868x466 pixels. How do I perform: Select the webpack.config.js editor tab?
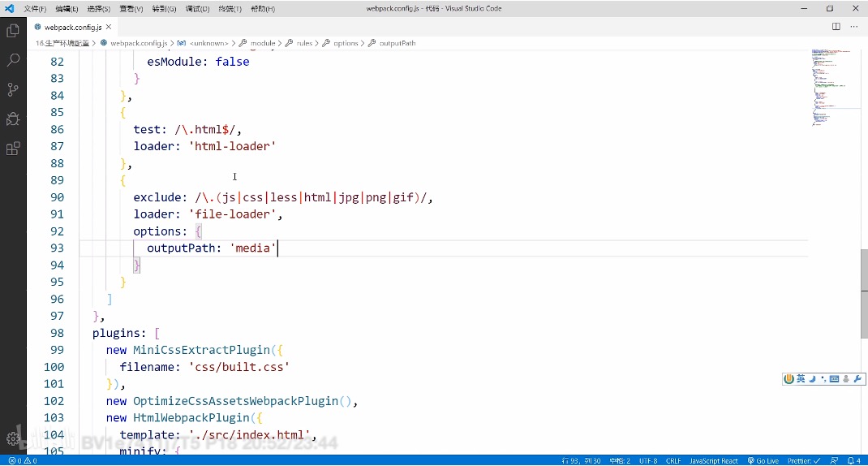click(x=72, y=27)
